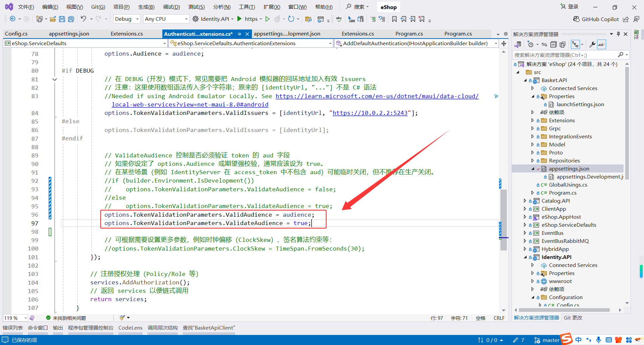Expand the Identity.API Connected Services node
Image resolution: width=644 pixels, height=345 pixels.
533,265
